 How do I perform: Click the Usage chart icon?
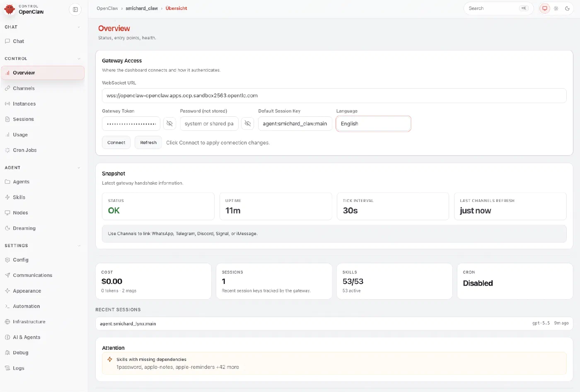pyautogui.click(x=7, y=135)
